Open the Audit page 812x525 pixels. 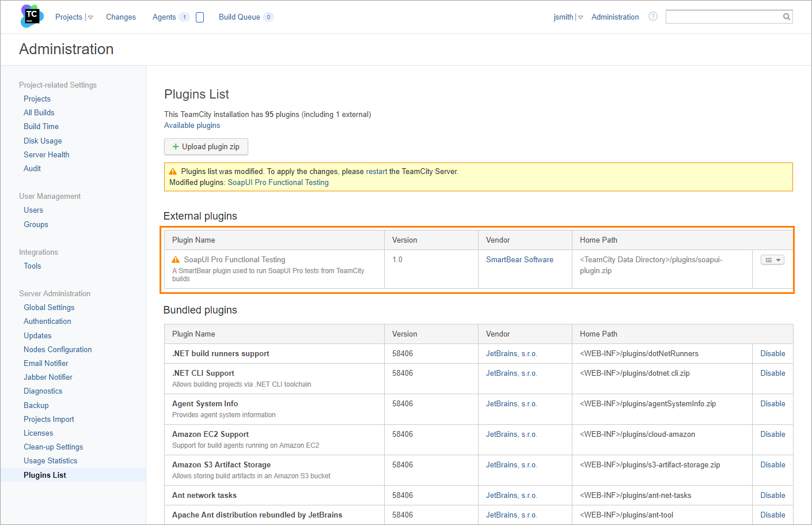(x=32, y=168)
